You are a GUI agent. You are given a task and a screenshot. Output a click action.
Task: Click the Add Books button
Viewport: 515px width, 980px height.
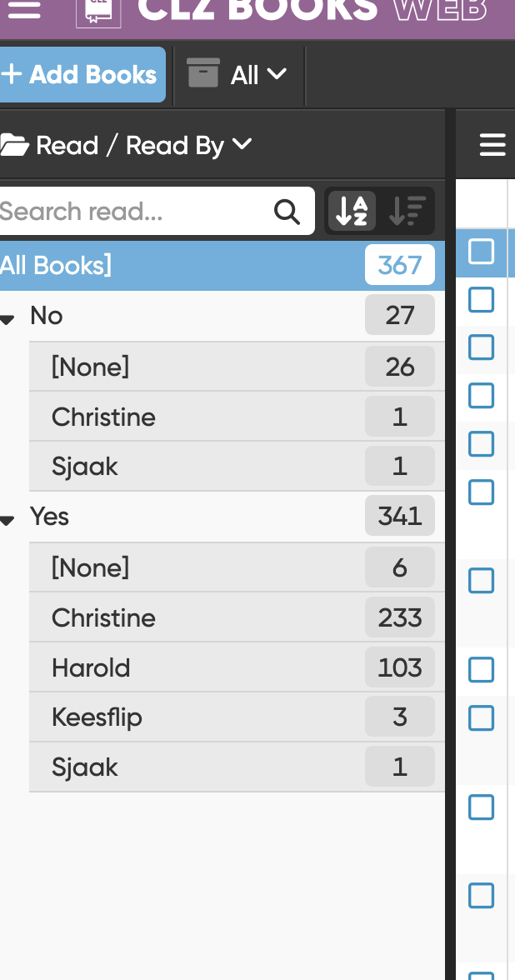point(81,75)
